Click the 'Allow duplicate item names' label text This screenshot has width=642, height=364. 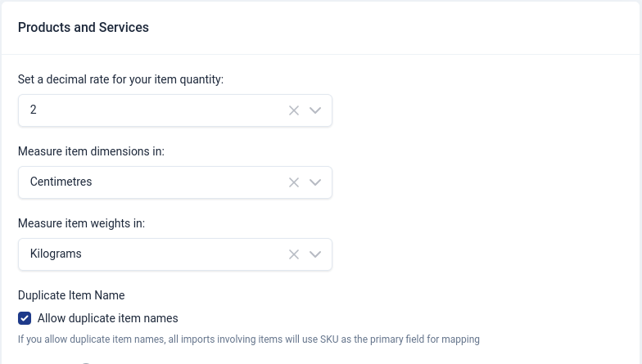(x=107, y=318)
